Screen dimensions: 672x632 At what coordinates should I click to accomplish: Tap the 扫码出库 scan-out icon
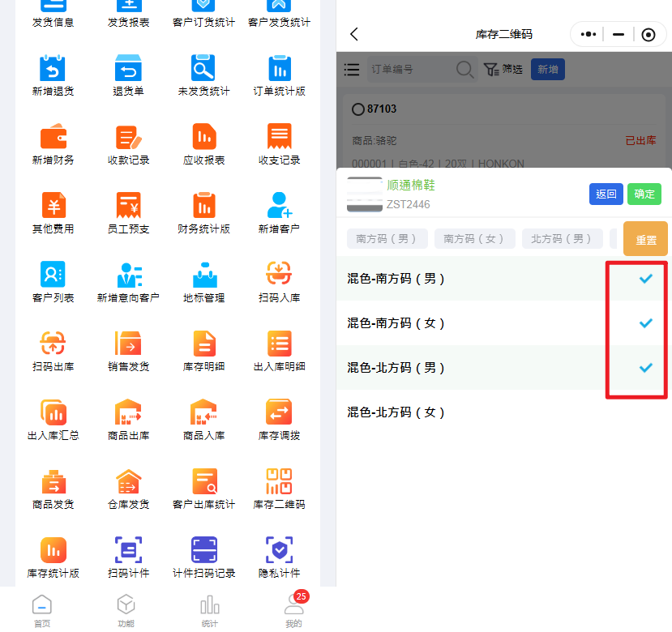pyautogui.click(x=53, y=344)
